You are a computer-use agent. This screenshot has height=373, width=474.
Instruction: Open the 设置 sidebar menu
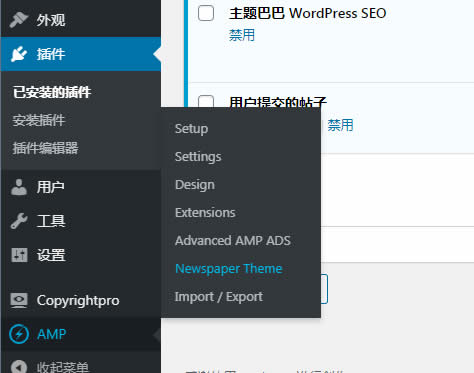(81, 255)
